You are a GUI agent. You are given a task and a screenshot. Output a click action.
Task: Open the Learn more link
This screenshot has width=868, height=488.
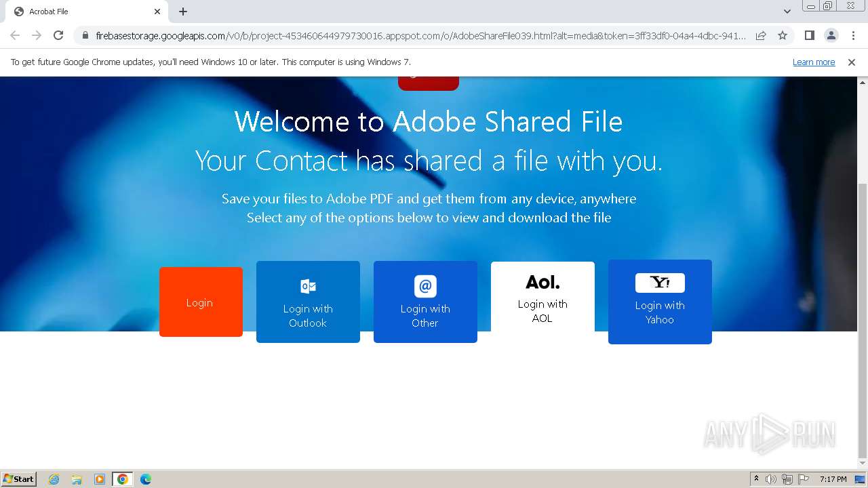coord(814,62)
